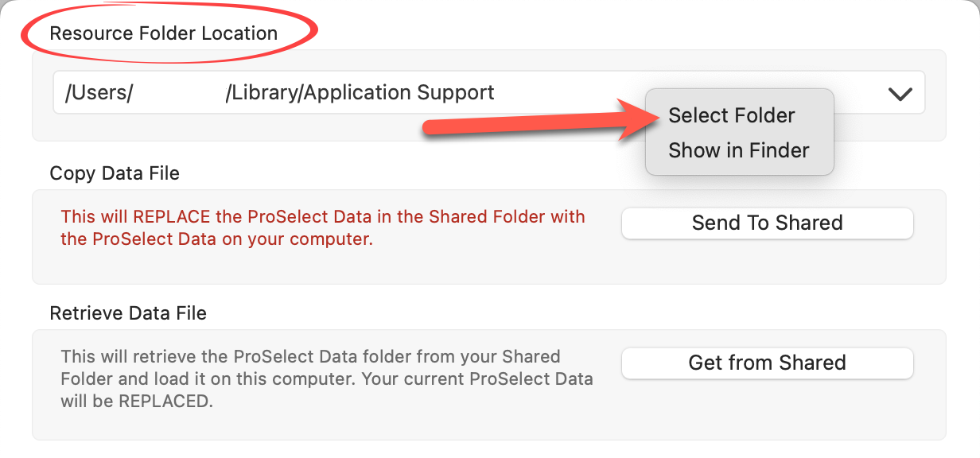Click the gray retrieve description text
The width and height of the screenshot is (980, 458).
click(326, 378)
